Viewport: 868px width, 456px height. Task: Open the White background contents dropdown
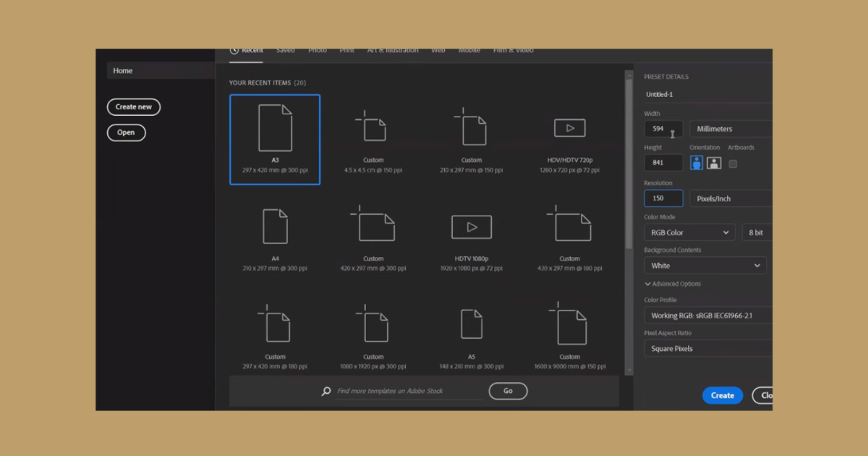tap(705, 266)
